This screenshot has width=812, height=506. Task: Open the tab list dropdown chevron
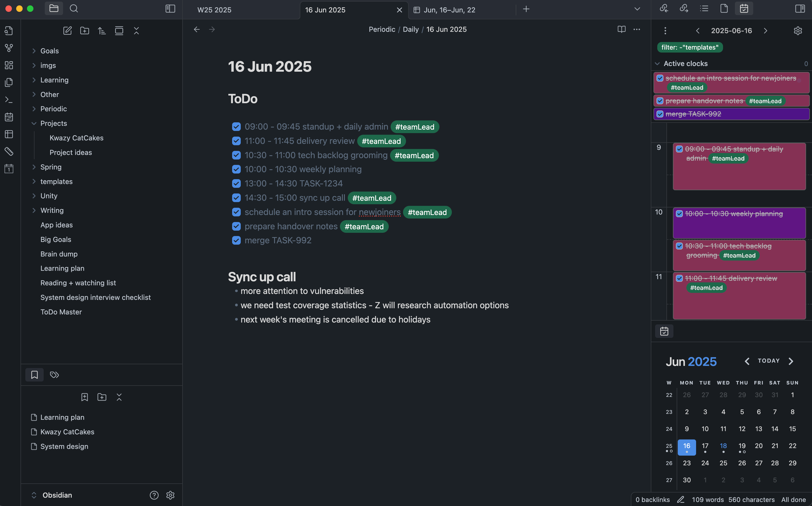click(x=637, y=9)
